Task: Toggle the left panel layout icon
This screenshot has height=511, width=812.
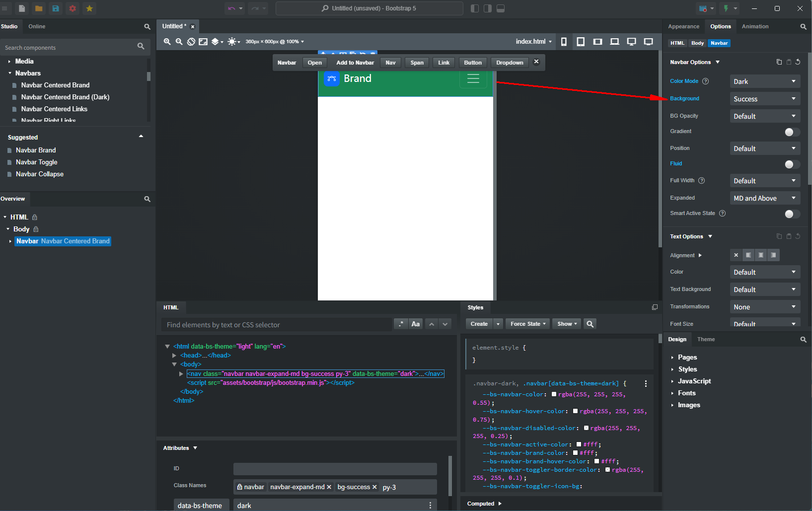Action: coord(475,8)
